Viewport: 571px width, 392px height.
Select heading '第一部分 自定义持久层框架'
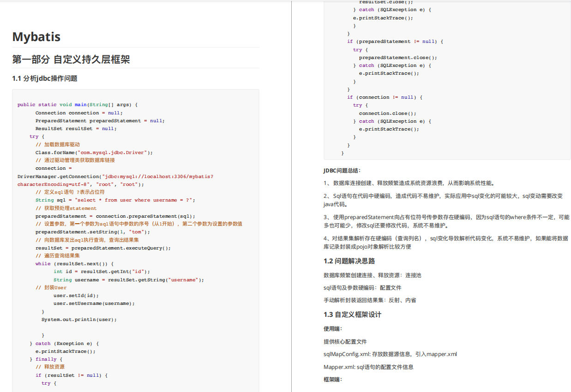click(71, 59)
